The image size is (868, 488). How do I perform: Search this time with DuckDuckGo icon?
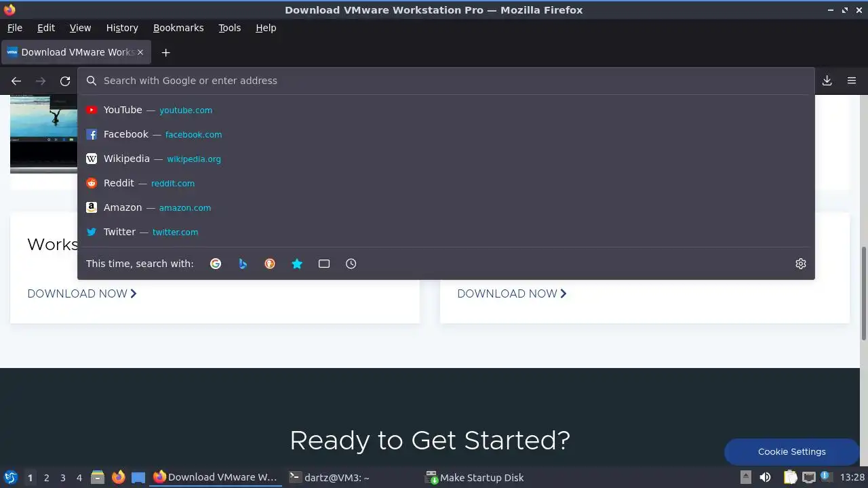click(x=270, y=264)
